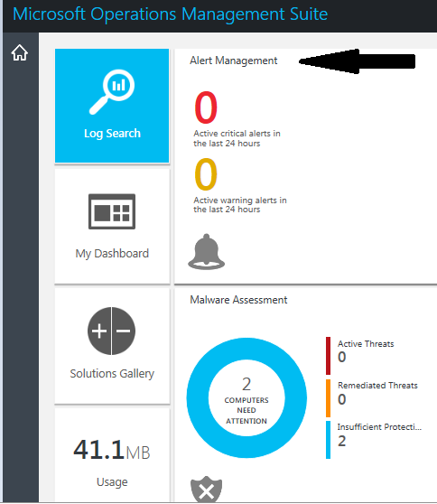
Task: Click Microsoft Operations Management Suite header
Action: coord(171,14)
